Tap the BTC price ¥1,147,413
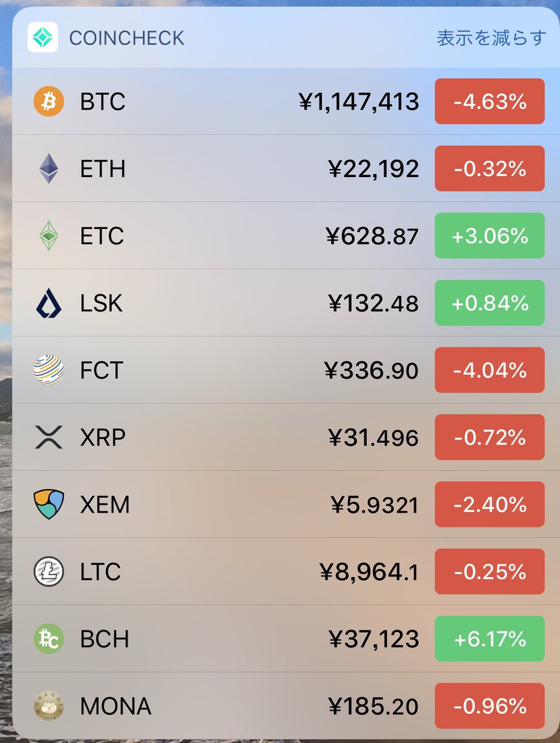Viewport: 560px width, 743px height. tap(359, 102)
